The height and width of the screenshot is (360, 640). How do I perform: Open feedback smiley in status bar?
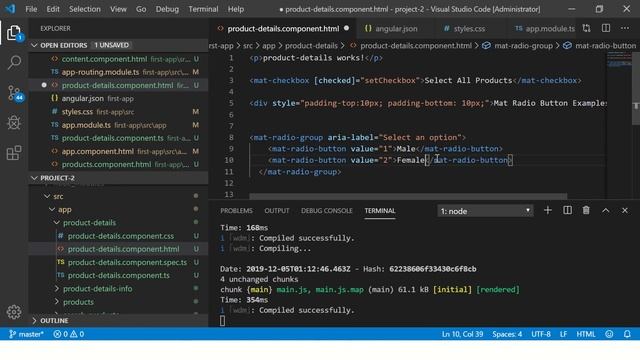pyautogui.click(x=609, y=334)
